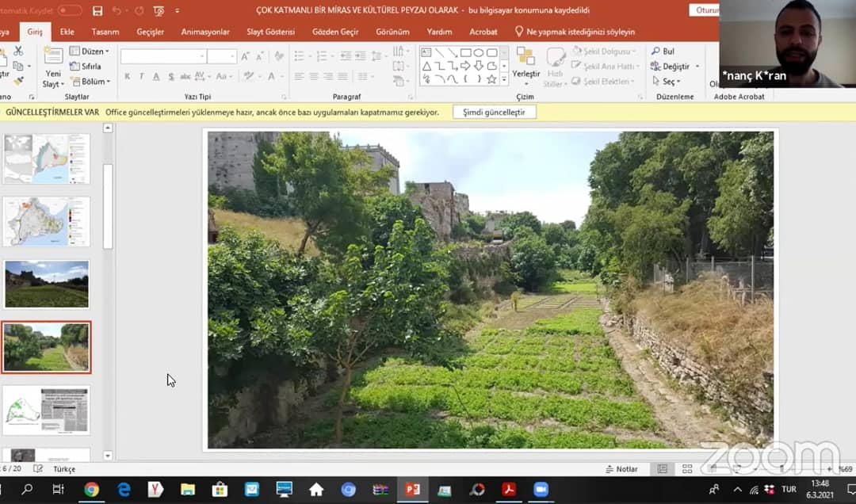Select the star shape in shapes gallery
Screen dimensions: 856x504
[x=492, y=79]
